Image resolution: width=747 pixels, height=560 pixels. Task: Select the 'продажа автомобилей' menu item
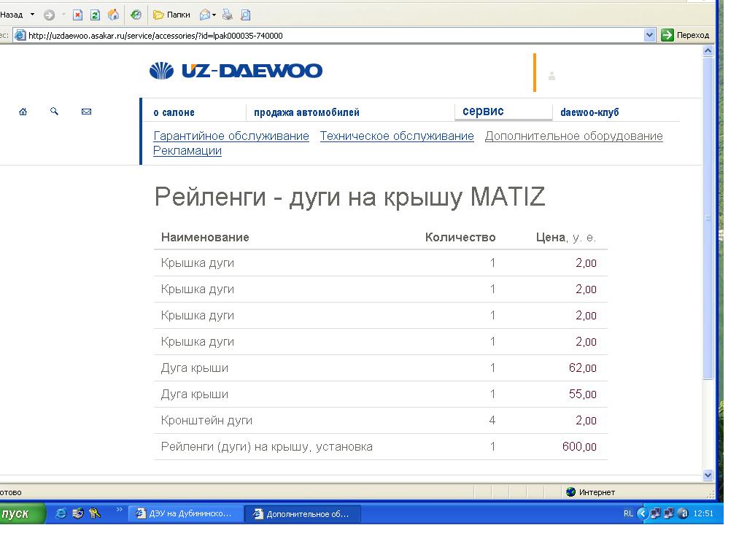coord(306,112)
